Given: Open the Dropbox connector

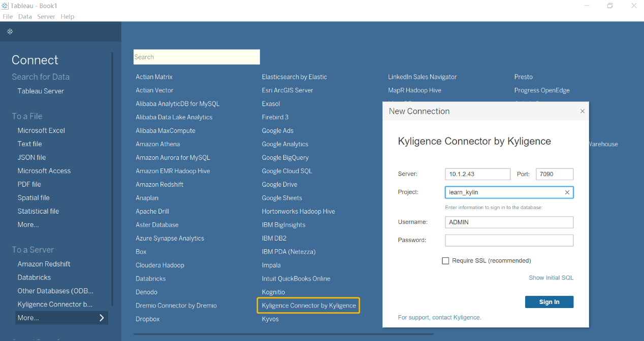Looking at the screenshot, I should (148, 319).
